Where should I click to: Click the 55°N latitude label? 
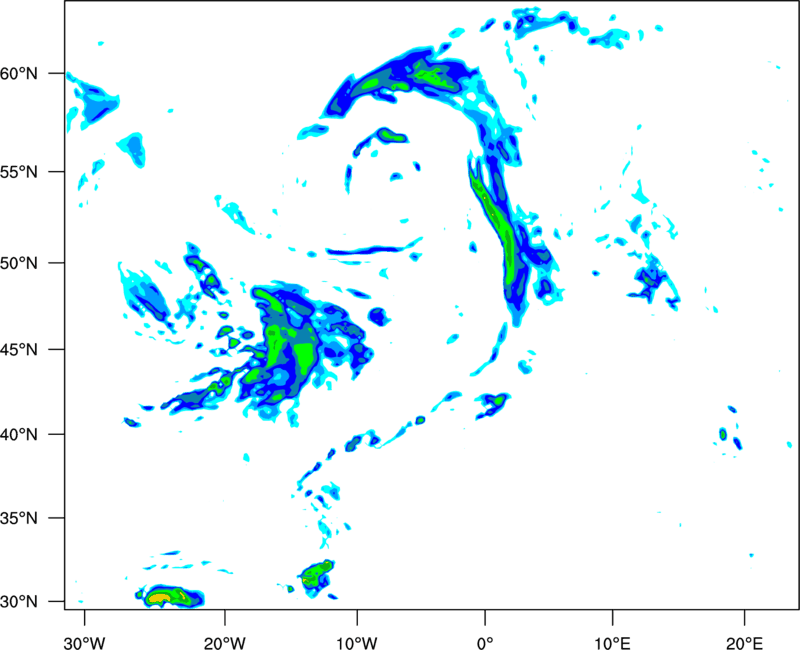click(x=19, y=171)
